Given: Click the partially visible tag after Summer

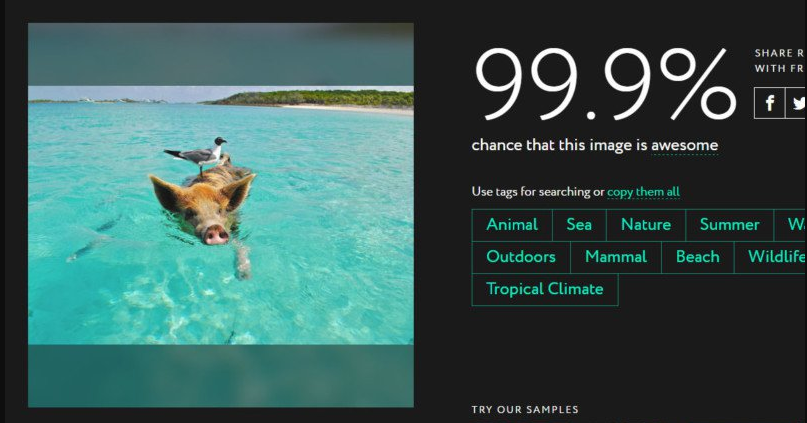Looking at the screenshot, I should tap(791, 225).
